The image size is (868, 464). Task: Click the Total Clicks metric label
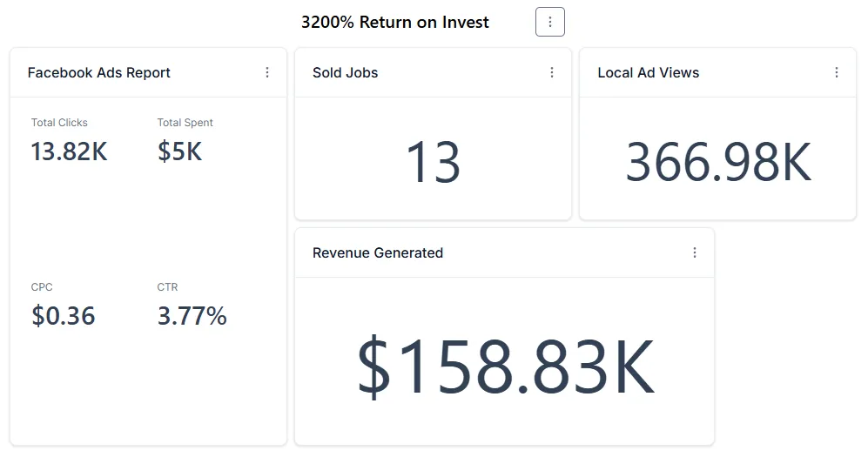[59, 123]
